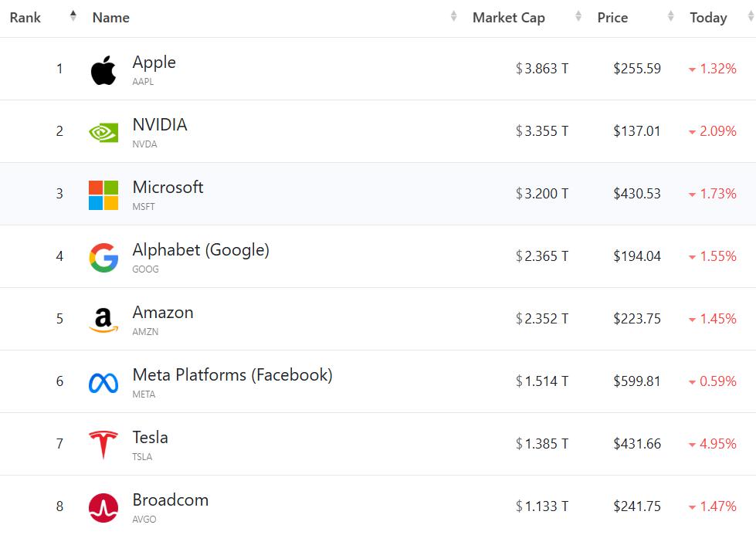Click the Microsoft logo icon
Viewport: 756px width, 535px height.
pos(103,195)
